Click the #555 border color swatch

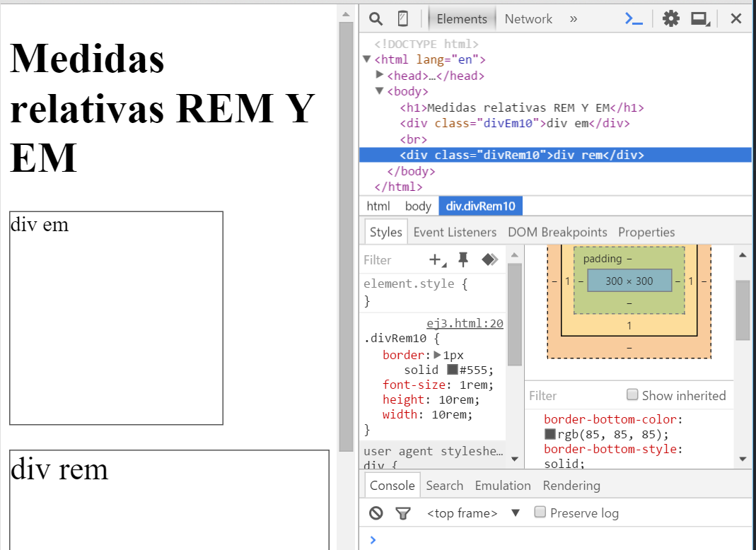pos(453,369)
